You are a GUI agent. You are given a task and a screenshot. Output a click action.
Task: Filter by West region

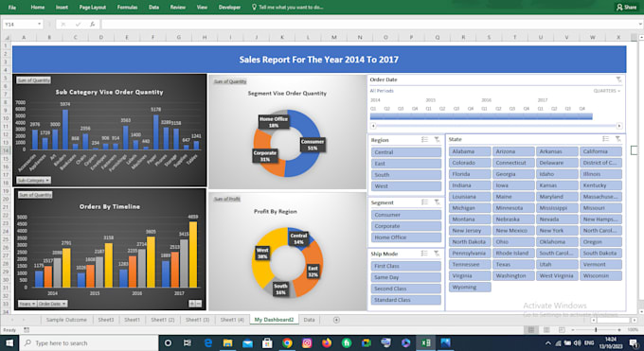coord(406,186)
